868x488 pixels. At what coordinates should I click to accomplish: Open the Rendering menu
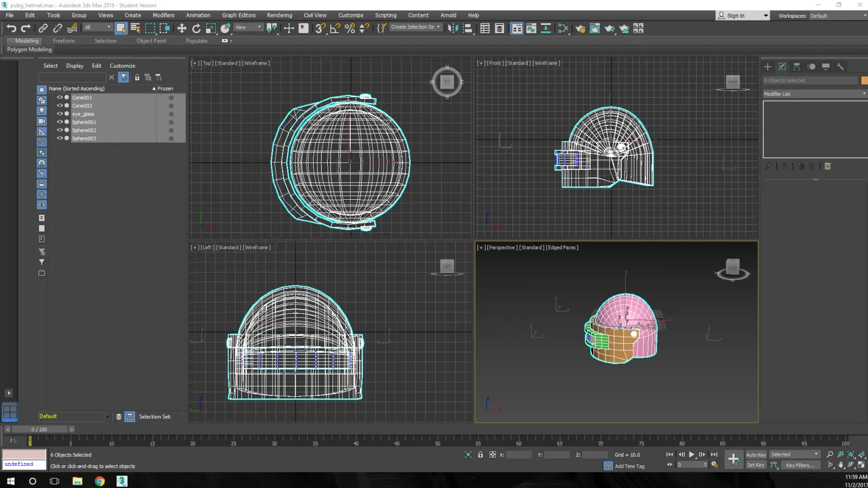(279, 15)
